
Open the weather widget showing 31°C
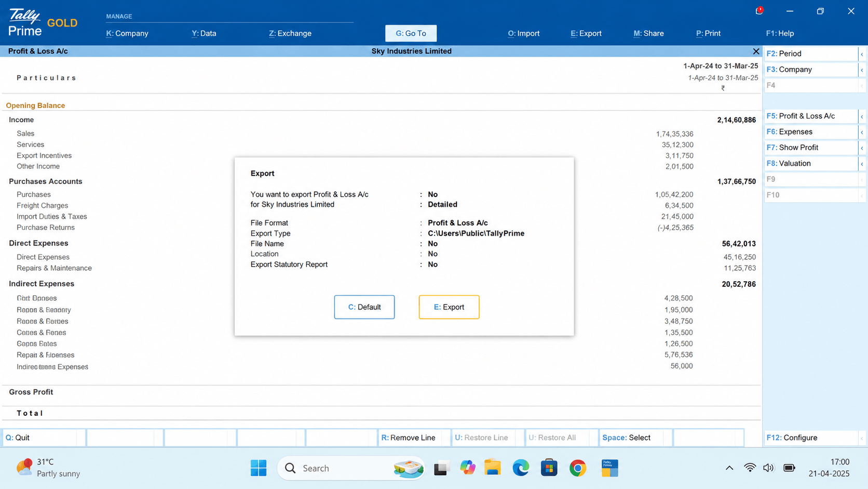(48, 468)
